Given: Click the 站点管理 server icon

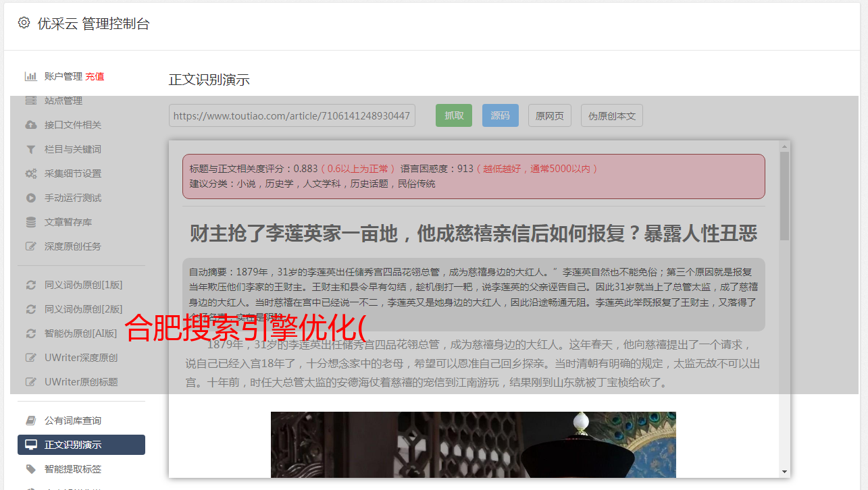Looking at the screenshot, I should click(30, 101).
